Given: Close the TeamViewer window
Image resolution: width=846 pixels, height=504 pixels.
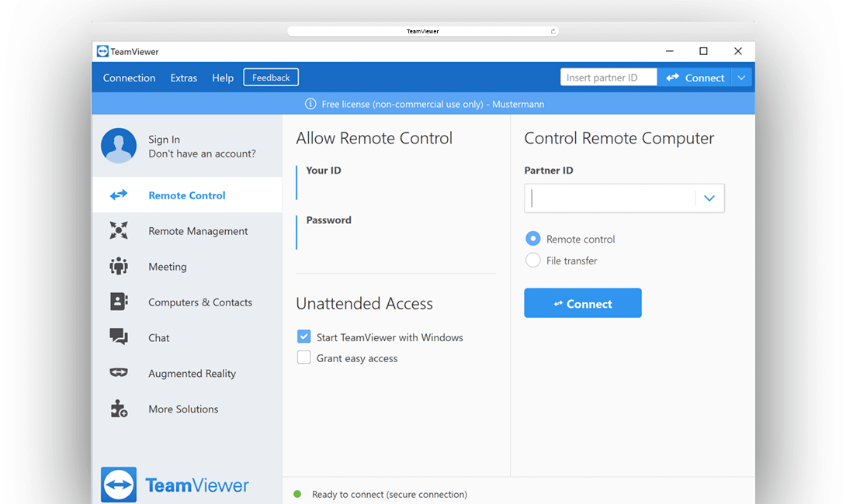Looking at the screenshot, I should tap(738, 51).
